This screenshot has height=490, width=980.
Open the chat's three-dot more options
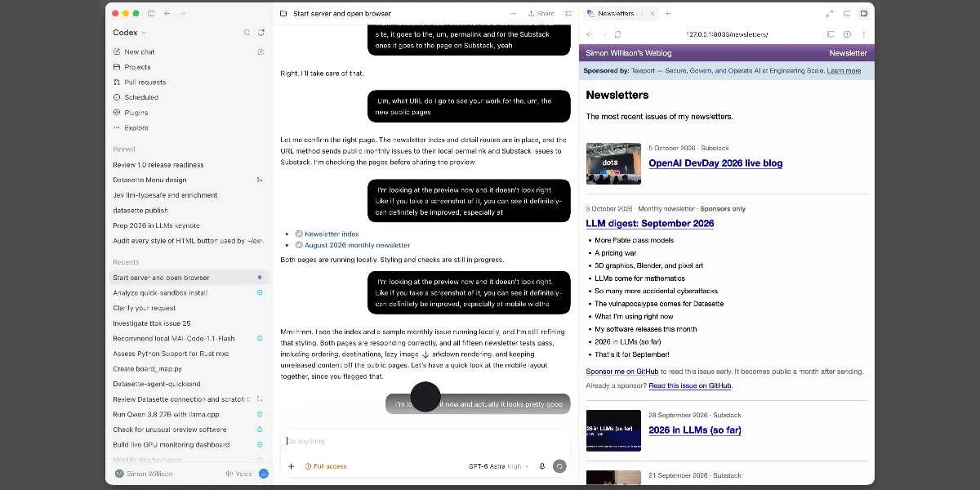(x=513, y=13)
